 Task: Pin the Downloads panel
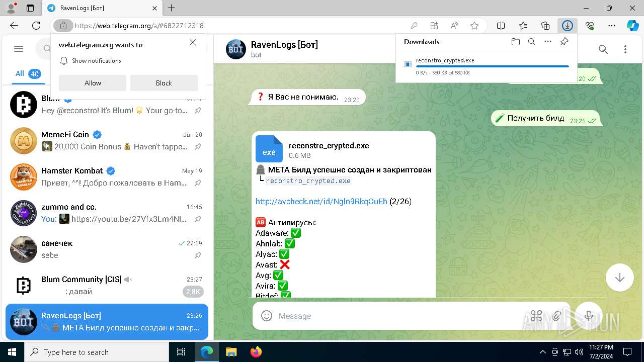point(564,42)
